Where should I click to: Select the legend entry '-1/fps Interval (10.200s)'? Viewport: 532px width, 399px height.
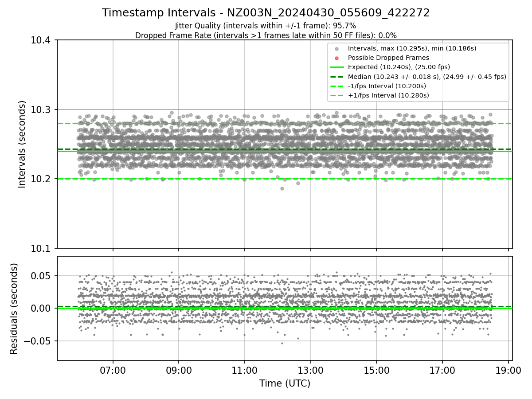click(387, 86)
